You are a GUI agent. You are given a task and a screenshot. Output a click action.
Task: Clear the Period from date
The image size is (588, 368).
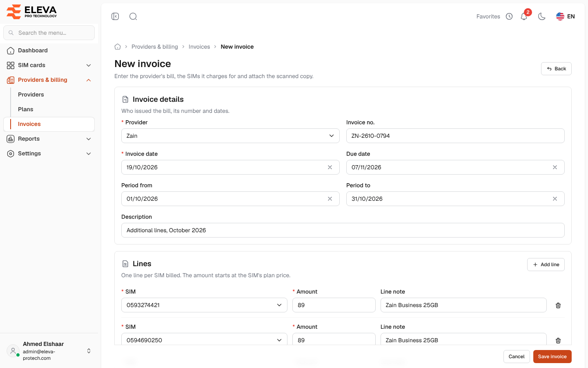pos(330,199)
